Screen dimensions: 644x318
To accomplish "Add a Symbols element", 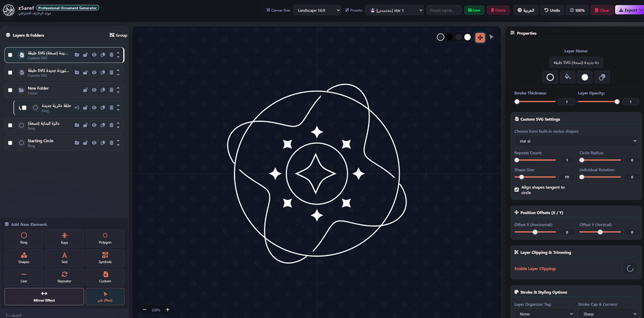I will pyautogui.click(x=105, y=258).
